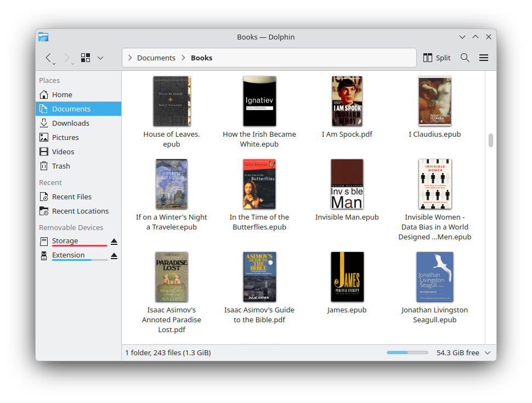Open Pictures in Places
Screen dimensions: 532x403
[x=78, y=137]
